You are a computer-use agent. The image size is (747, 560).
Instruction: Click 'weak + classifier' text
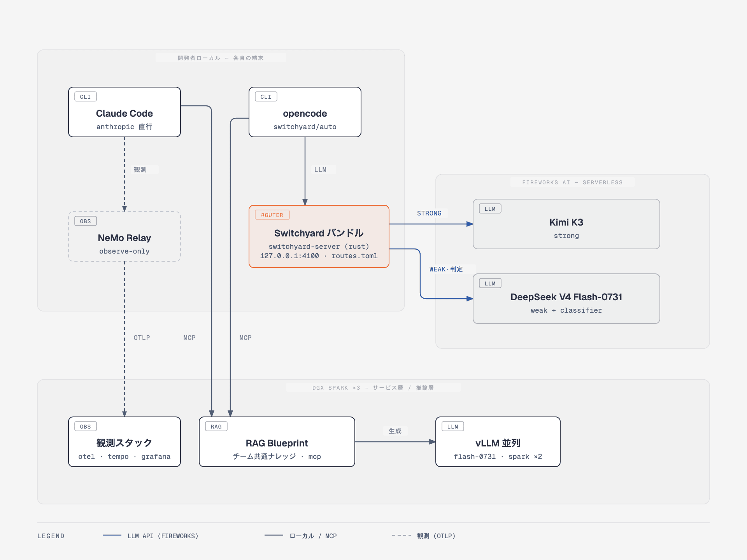point(566,310)
